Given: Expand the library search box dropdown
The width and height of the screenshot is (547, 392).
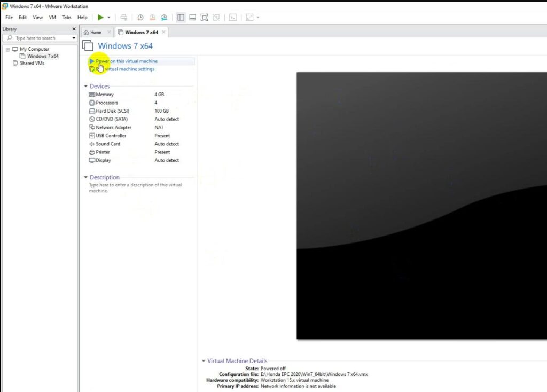Looking at the screenshot, I should [75, 38].
